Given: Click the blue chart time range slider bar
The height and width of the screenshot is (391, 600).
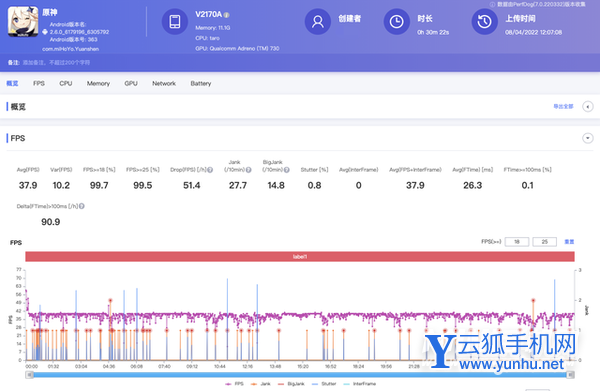Looking at the screenshot, I should (x=300, y=375).
